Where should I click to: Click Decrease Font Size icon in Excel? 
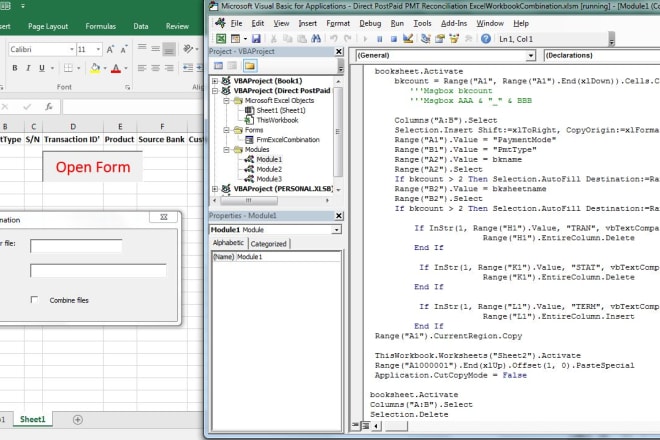pos(124,49)
